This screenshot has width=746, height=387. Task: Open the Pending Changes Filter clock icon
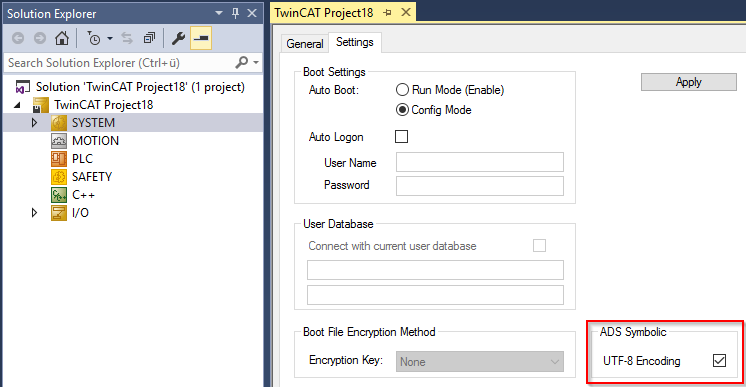pyautogui.click(x=94, y=38)
